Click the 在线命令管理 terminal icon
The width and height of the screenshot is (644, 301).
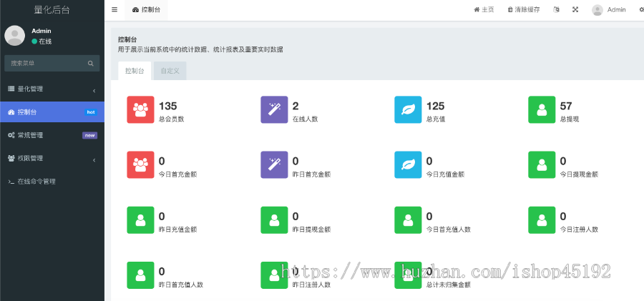pyautogui.click(x=11, y=182)
